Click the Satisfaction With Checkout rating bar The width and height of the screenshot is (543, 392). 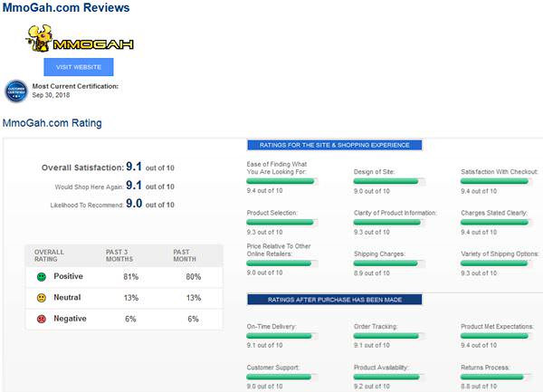pyautogui.click(x=496, y=181)
